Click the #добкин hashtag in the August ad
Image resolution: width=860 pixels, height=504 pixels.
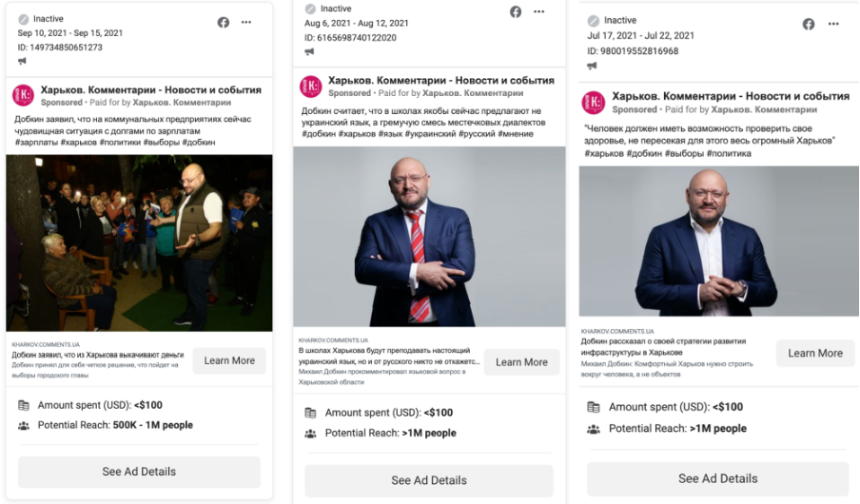coord(322,134)
